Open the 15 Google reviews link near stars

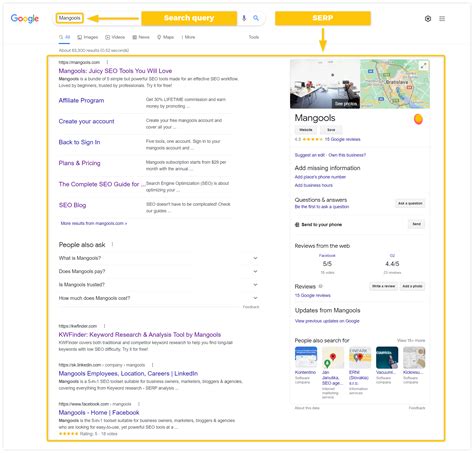coord(343,139)
